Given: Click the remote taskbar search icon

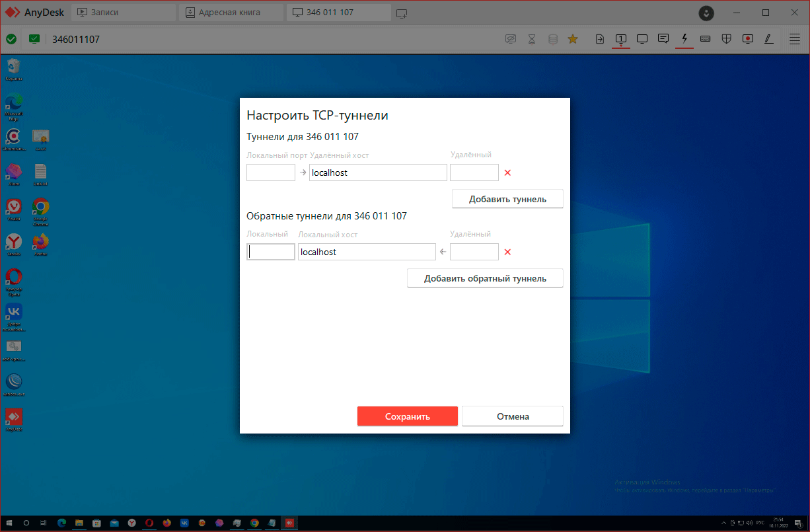Looking at the screenshot, I should (26, 523).
